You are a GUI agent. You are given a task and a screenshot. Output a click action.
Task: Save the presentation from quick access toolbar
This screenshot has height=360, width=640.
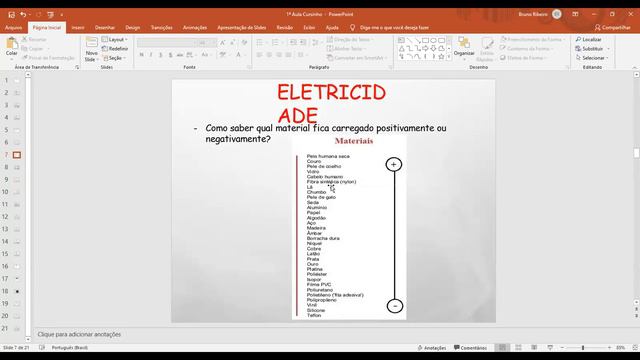pyautogui.click(x=11, y=14)
